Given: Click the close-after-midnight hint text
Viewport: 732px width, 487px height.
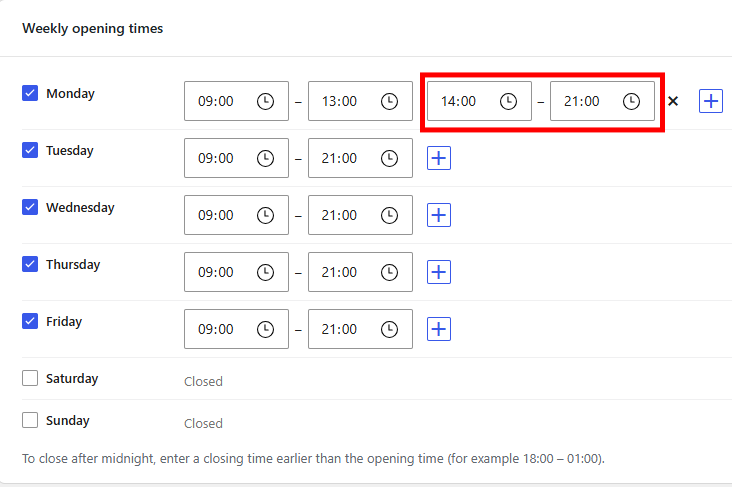Looking at the screenshot, I should point(313,459).
